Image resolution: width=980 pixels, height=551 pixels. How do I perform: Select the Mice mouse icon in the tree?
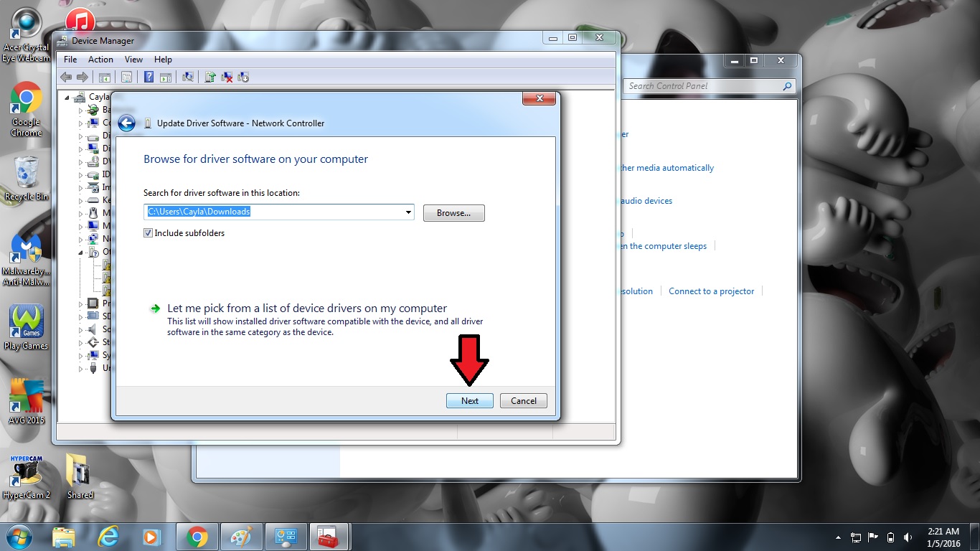pyautogui.click(x=93, y=213)
